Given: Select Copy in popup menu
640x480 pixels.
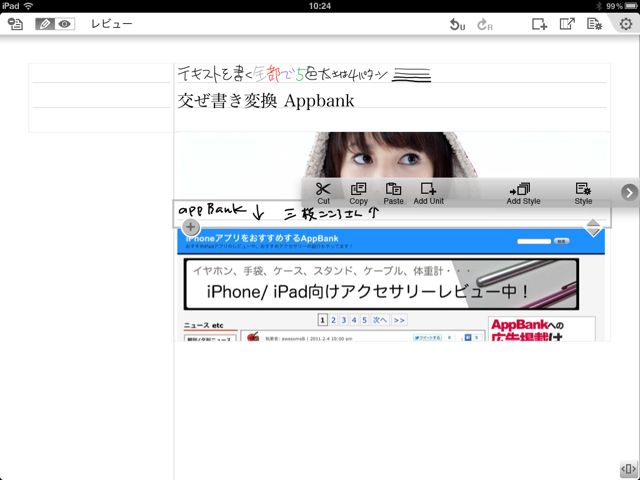Looking at the screenshot, I should point(358,193).
